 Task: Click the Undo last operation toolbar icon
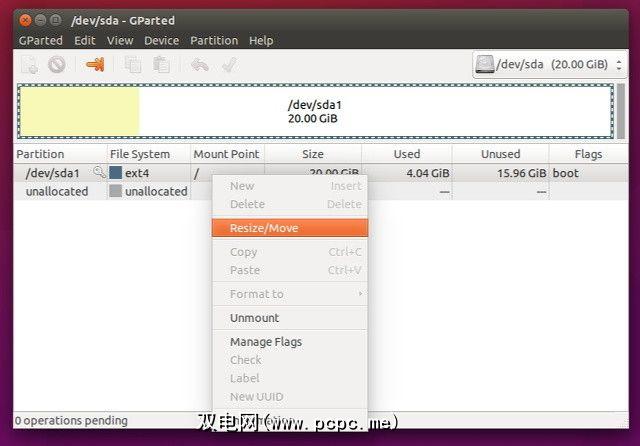pos(200,64)
